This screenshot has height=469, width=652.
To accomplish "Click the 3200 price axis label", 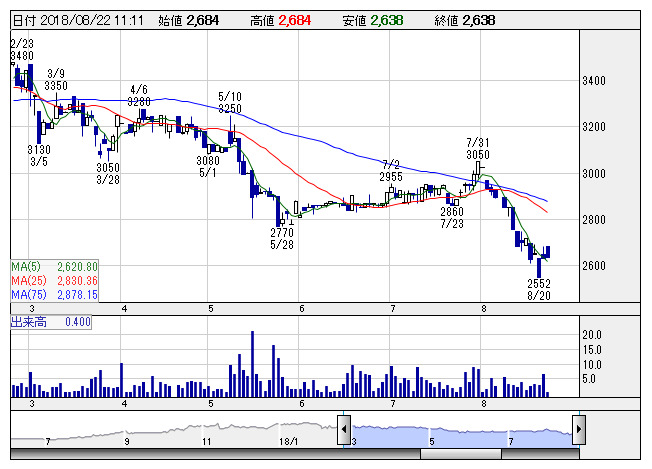I will pos(594,127).
